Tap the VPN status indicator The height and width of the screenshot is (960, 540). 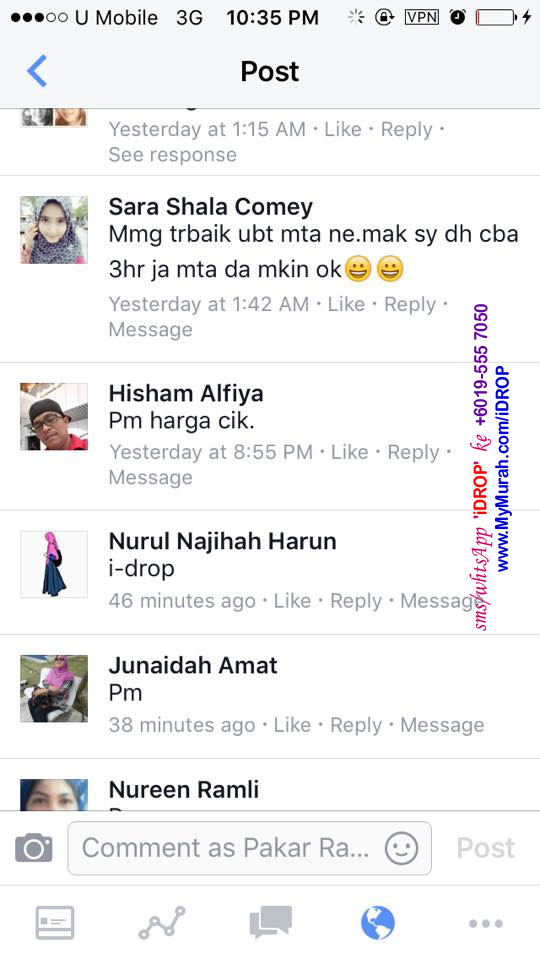point(422,18)
